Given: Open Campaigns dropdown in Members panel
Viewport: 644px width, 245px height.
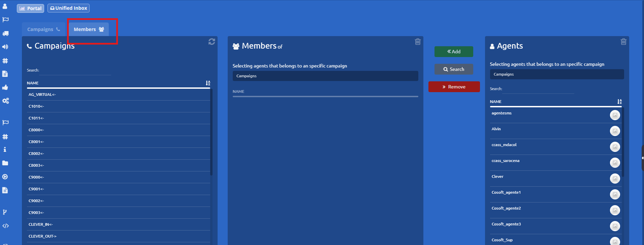Looking at the screenshot, I should coord(325,76).
